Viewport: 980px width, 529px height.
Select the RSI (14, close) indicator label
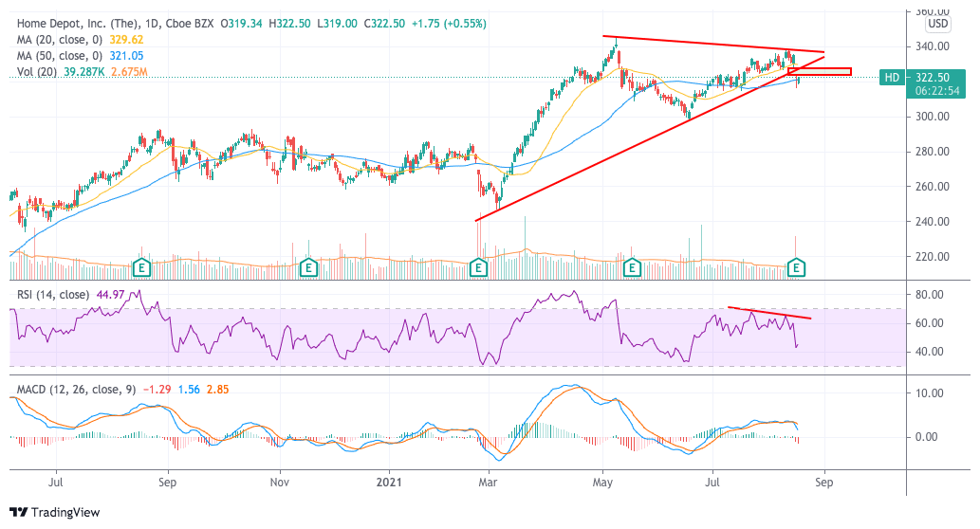point(53,295)
